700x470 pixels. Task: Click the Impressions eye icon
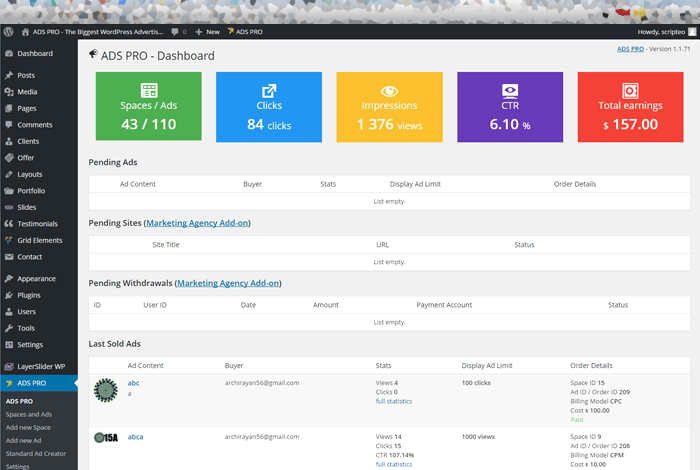pos(389,90)
